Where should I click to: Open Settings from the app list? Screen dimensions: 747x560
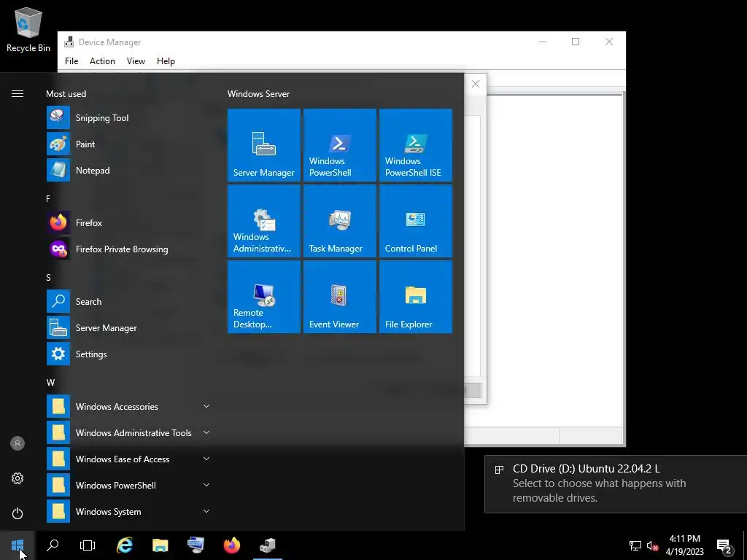[x=128, y=354]
